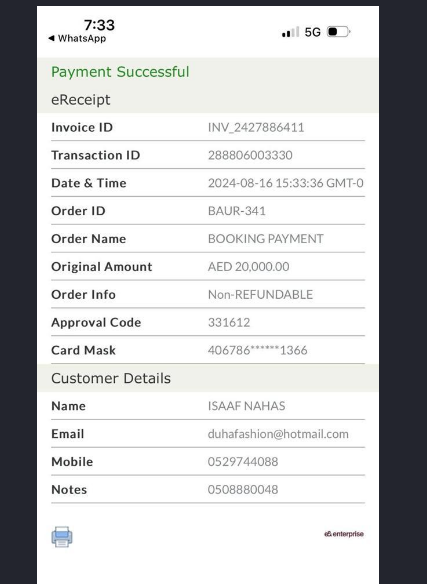Select the invoice ID INV_2427886411
The width and height of the screenshot is (427, 584).
[256, 128]
